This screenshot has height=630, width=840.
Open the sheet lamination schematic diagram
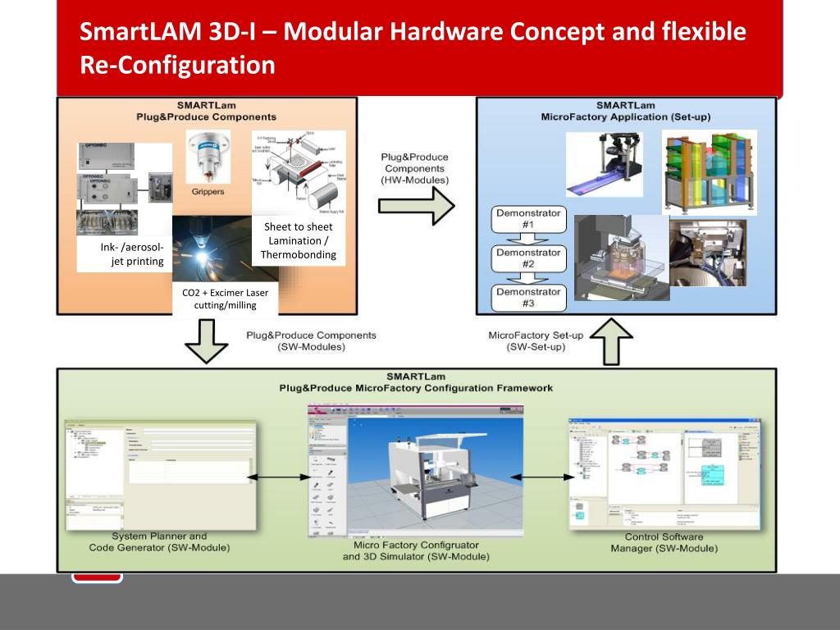point(299,172)
